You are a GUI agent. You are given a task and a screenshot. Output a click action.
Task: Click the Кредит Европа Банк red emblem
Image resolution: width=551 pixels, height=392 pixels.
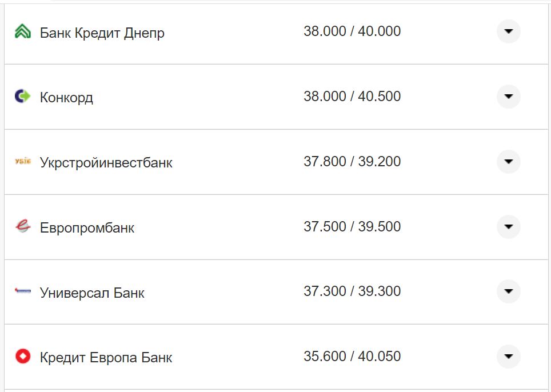22,356
